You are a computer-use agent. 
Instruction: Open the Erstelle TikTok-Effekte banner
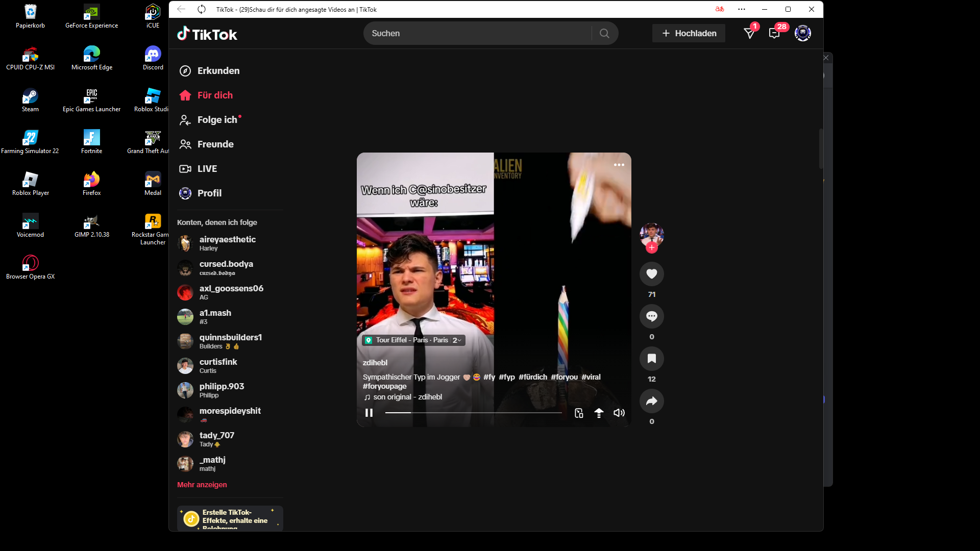[230, 518]
